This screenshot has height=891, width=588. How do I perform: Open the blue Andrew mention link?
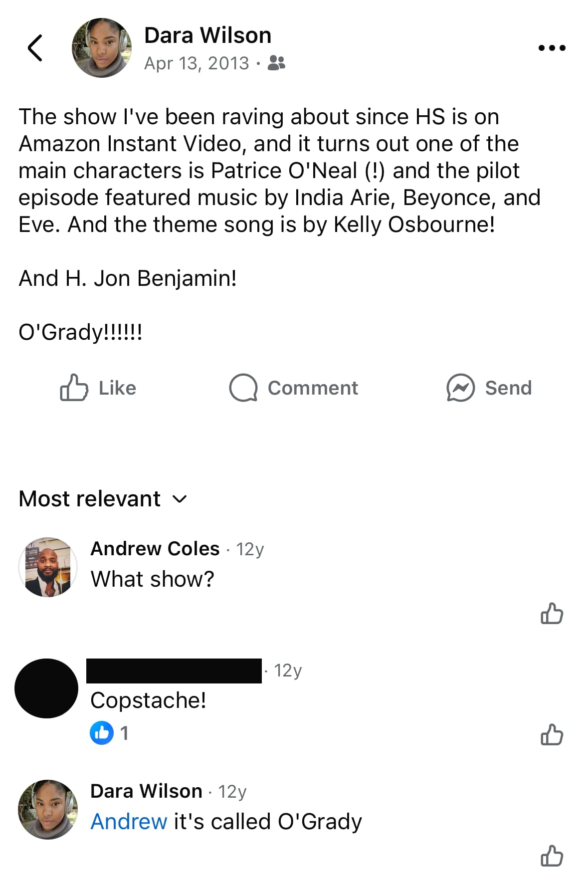[x=129, y=822]
